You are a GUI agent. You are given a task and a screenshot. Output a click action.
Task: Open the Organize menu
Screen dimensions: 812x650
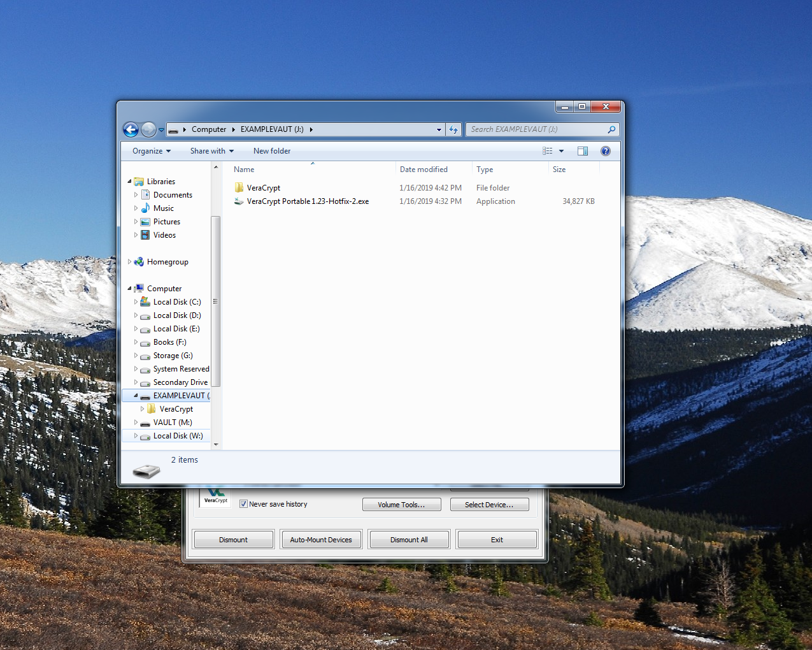coord(152,151)
